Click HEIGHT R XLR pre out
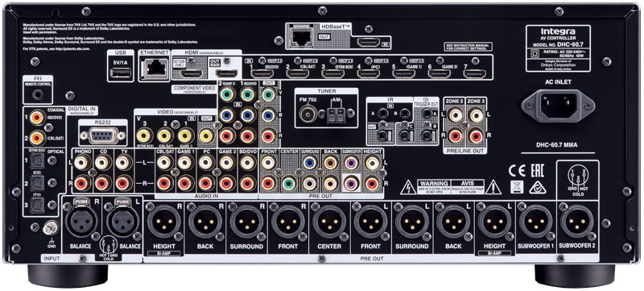Screen dimensions: 644x291 [164, 221]
